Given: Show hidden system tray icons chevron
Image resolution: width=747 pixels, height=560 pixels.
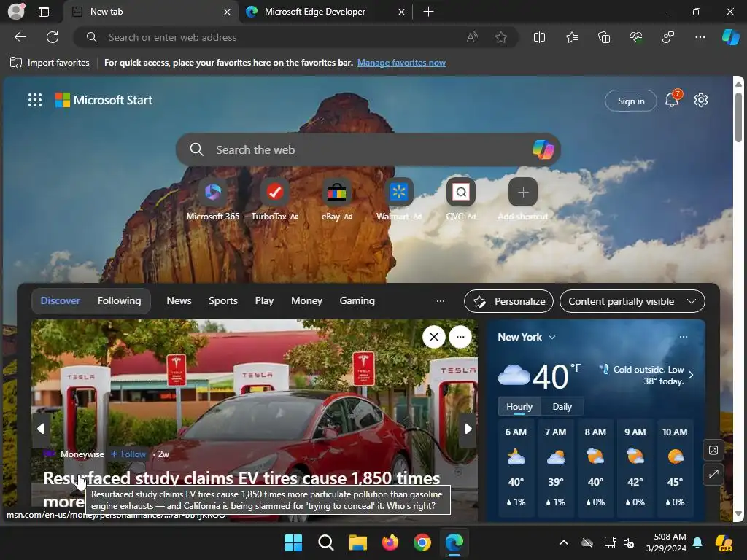Looking at the screenshot, I should coord(564,542).
